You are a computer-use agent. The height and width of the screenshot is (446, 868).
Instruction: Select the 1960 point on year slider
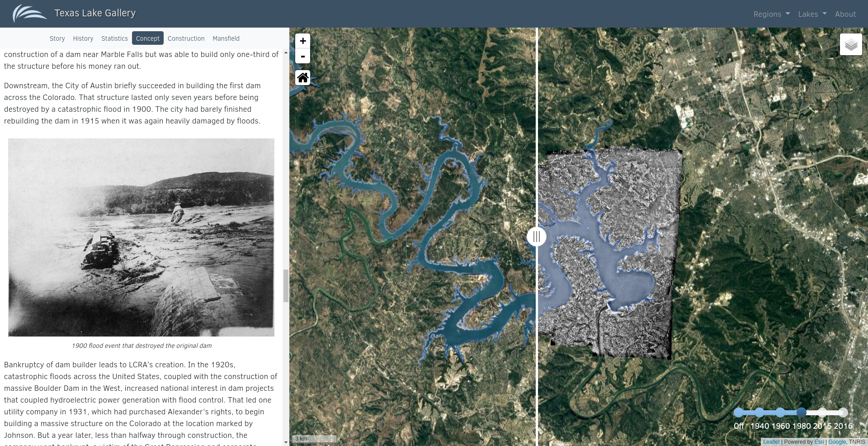click(x=780, y=413)
